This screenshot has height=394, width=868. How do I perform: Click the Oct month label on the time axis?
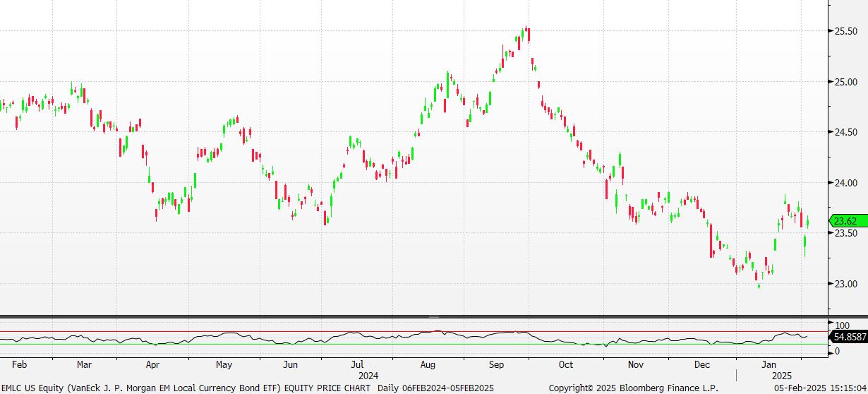[x=565, y=365]
